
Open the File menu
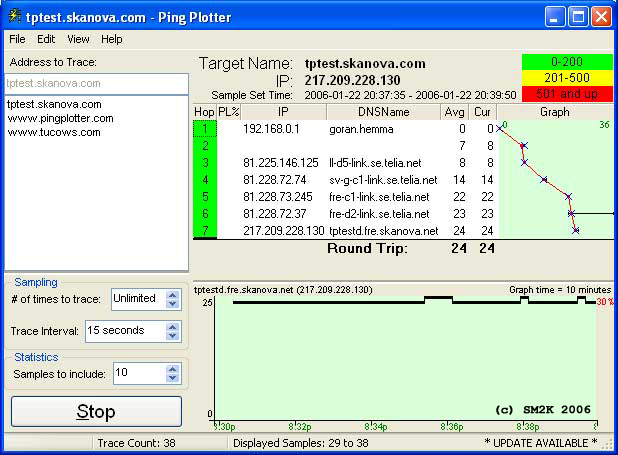(x=17, y=39)
